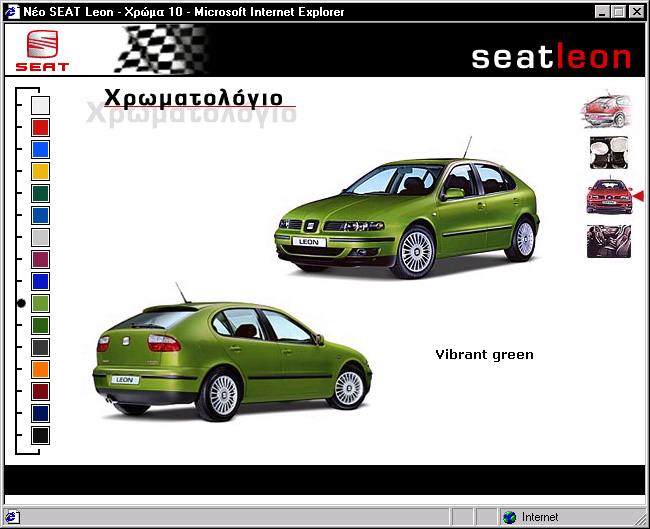Open the airbags thumbnail

point(609,153)
